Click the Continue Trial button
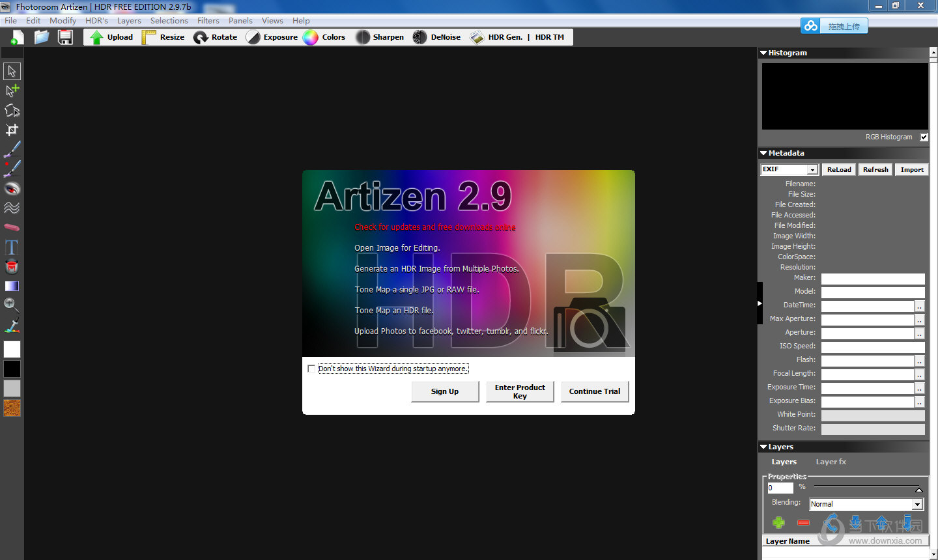This screenshot has width=938, height=560. point(595,391)
